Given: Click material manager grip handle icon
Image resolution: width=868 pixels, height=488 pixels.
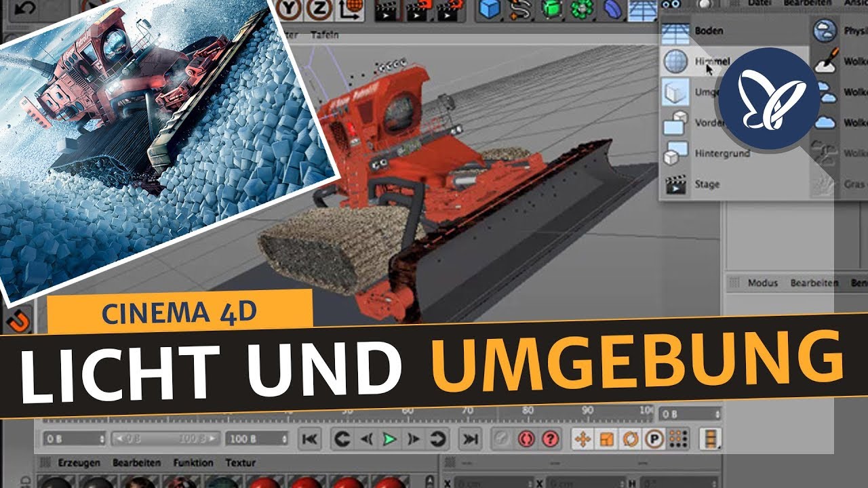Looking at the screenshot, I should [46, 462].
